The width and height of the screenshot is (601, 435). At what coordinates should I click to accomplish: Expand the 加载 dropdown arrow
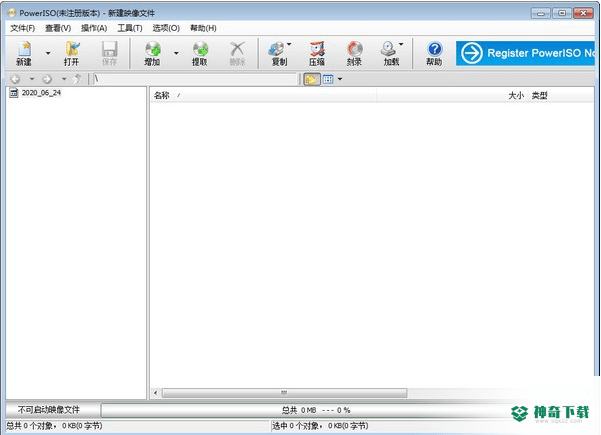[401, 44]
